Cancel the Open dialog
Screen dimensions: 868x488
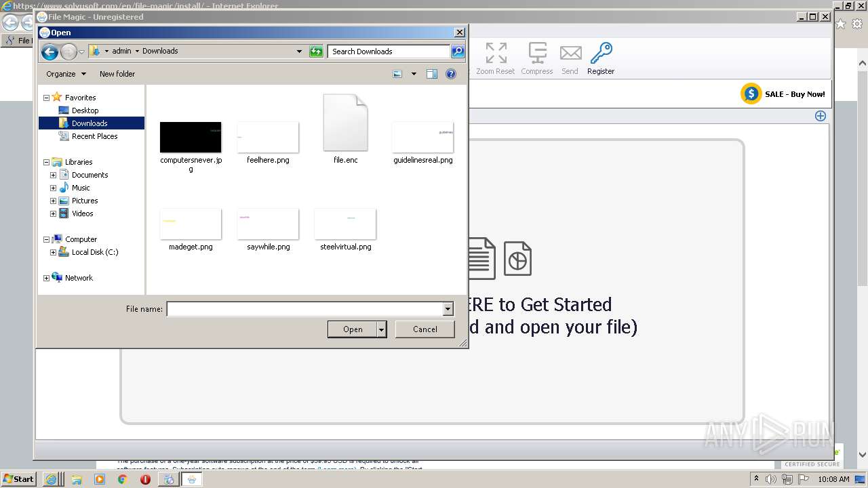point(425,329)
